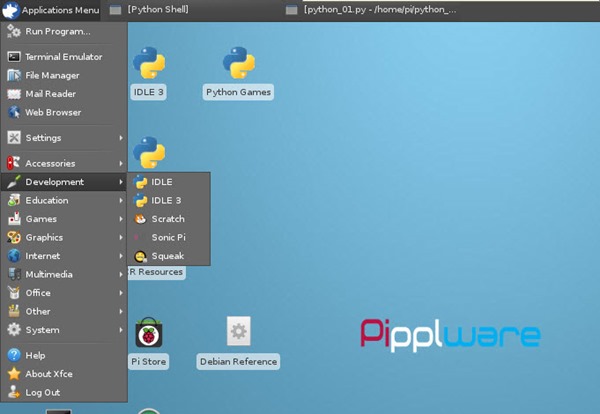Click the Xfce mouse logo icon
Image resolution: width=600 pixels, height=414 pixels.
pos(10,10)
